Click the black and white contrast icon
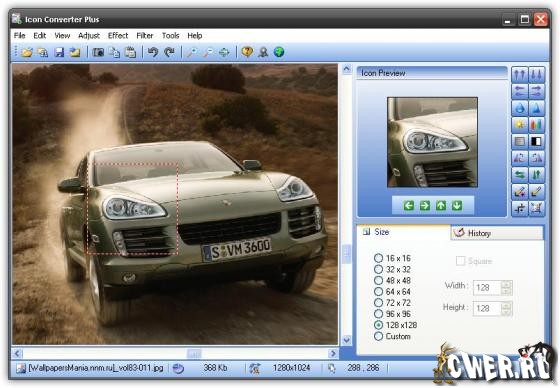Screen dimensions: 560x388 [536, 141]
